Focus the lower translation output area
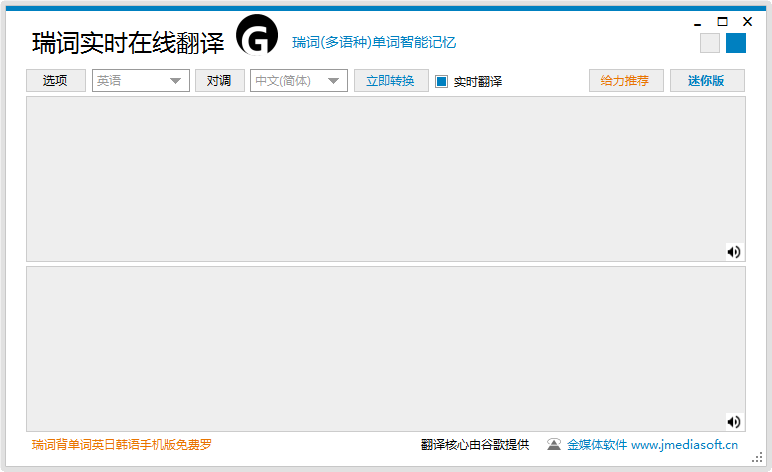This screenshot has height=472, width=772. tap(386, 349)
